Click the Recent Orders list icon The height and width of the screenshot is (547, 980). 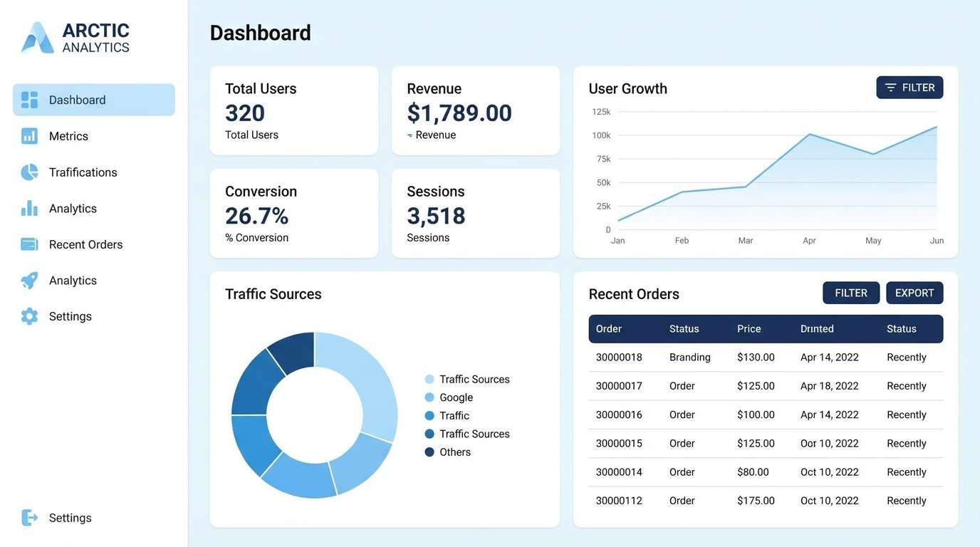pyautogui.click(x=28, y=244)
